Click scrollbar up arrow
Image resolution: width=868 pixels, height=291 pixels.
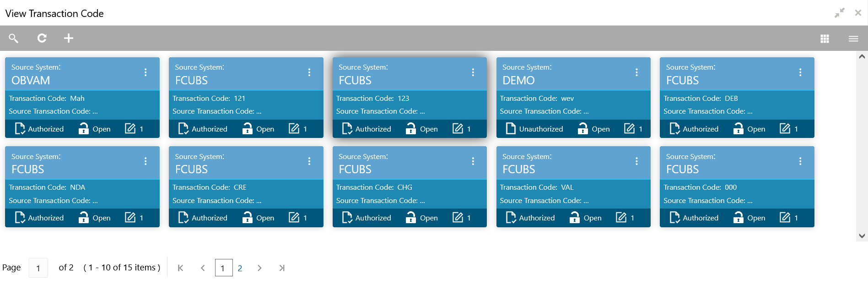(x=862, y=57)
